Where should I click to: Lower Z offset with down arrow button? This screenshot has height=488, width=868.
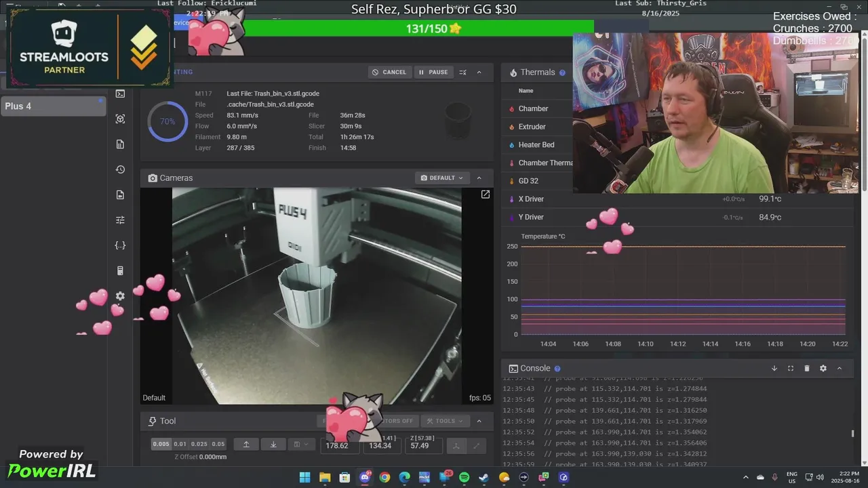(273, 444)
